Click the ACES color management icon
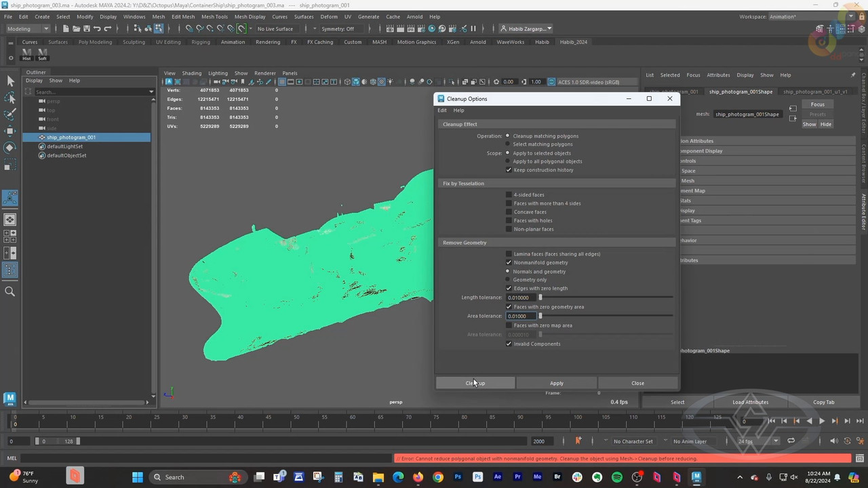This screenshot has width=868, height=488. pyautogui.click(x=551, y=82)
